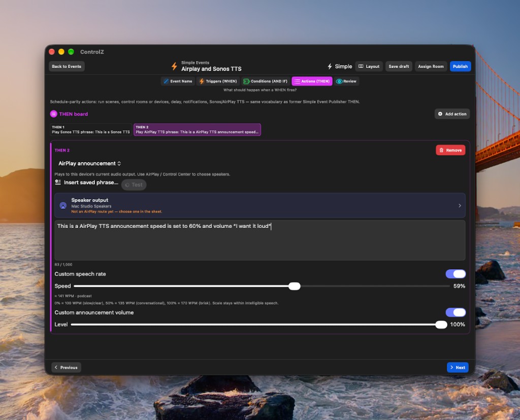Open the Review tab

(x=346, y=81)
